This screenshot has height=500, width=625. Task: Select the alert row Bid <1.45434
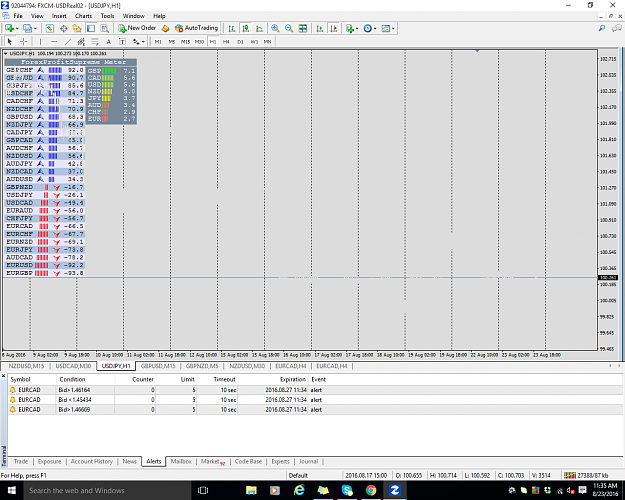click(315, 400)
